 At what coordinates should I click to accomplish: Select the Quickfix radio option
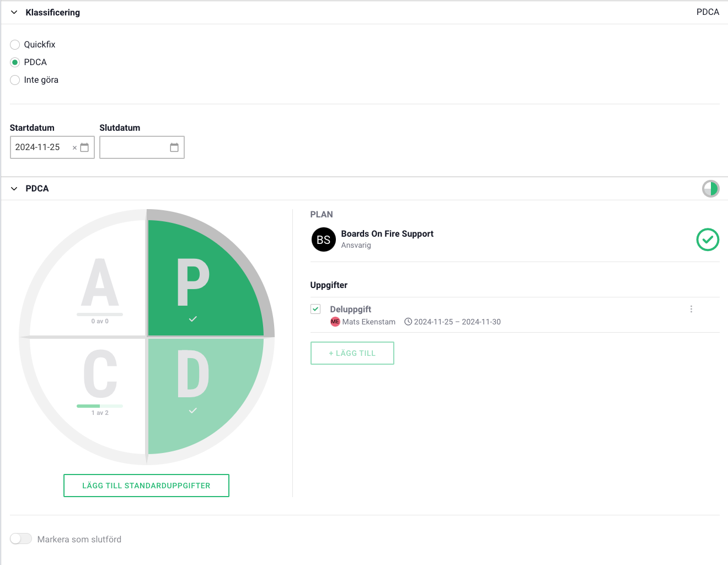pyautogui.click(x=15, y=45)
